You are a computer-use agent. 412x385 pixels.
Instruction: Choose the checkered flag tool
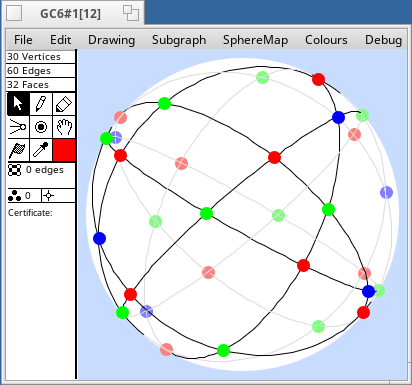tap(18, 150)
